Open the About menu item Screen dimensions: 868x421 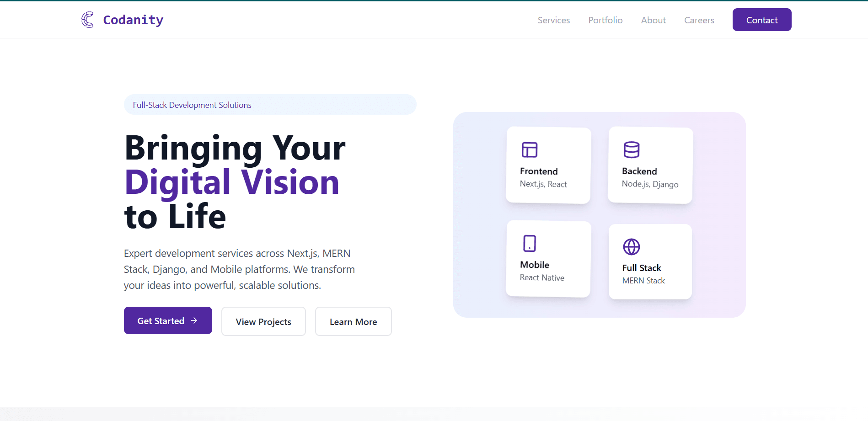click(653, 20)
